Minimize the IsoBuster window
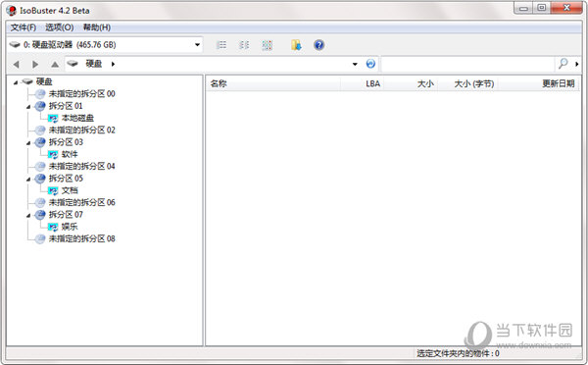This screenshot has height=365, width=588. coord(523,8)
